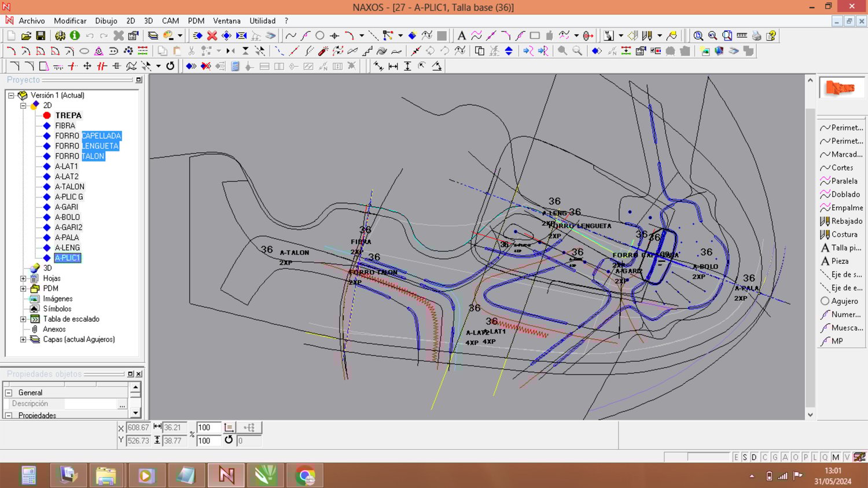Image resolution: width=868 pixels, height=488 pixels.
Task: Click the green information icon
Action: click(x=75, y=36)
